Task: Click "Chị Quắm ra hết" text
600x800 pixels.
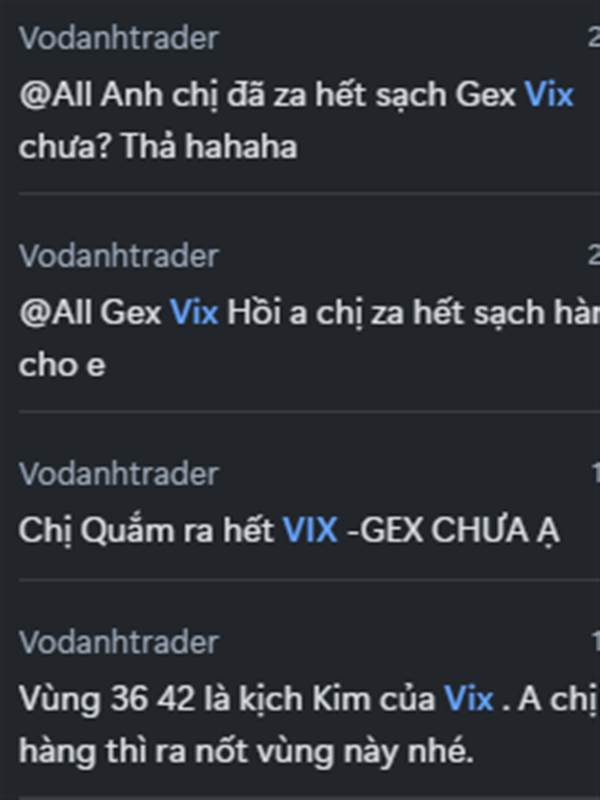Action: tap(146, 531)
